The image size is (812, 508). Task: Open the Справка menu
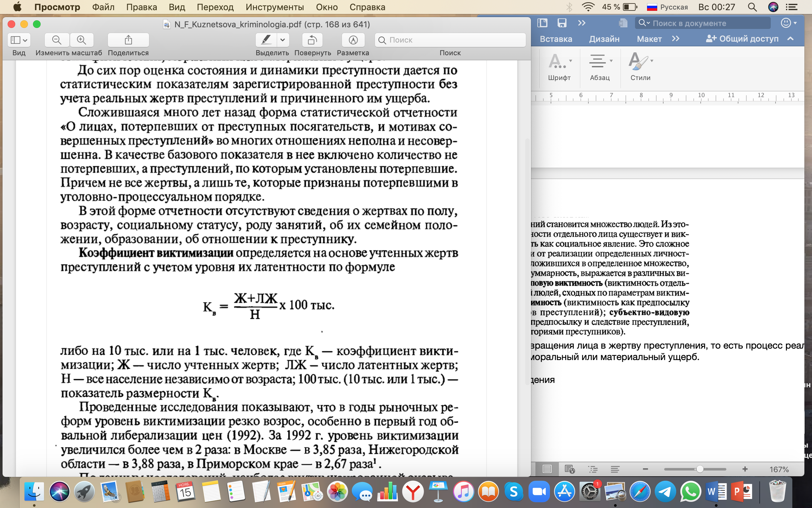367,7
